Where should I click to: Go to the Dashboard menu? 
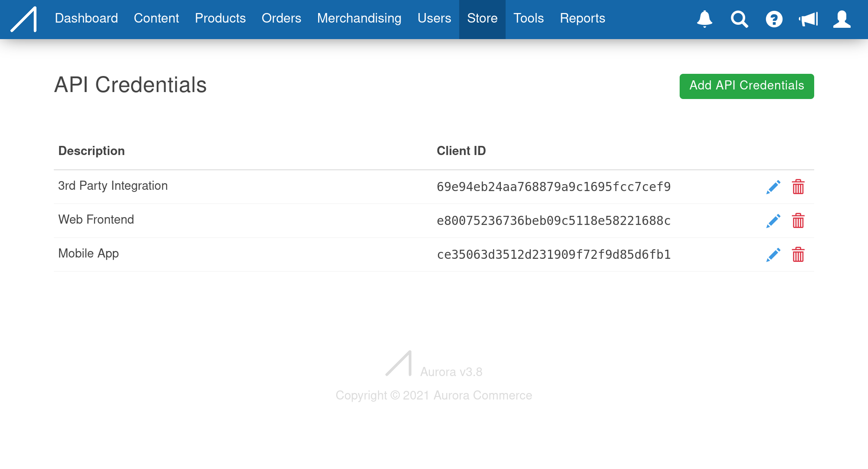tap(86, 18)
